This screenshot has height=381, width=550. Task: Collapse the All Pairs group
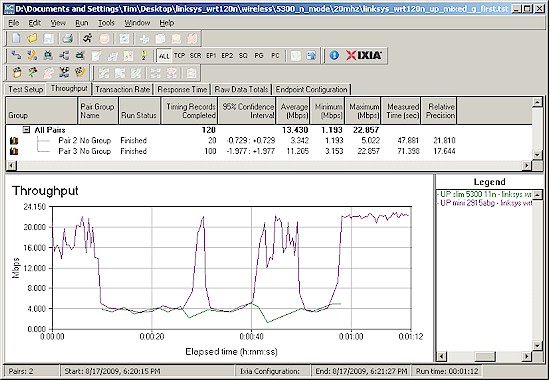coord(26,130)
